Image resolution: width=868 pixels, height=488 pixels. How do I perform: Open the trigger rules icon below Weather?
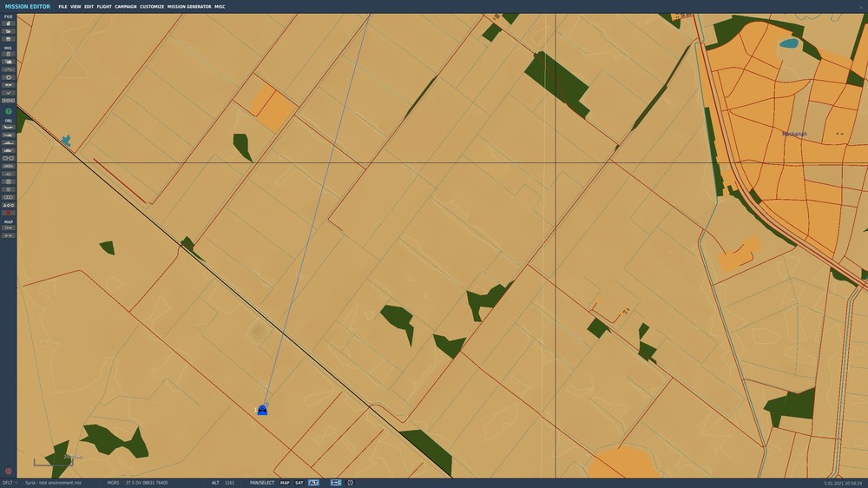coord(9,69)
